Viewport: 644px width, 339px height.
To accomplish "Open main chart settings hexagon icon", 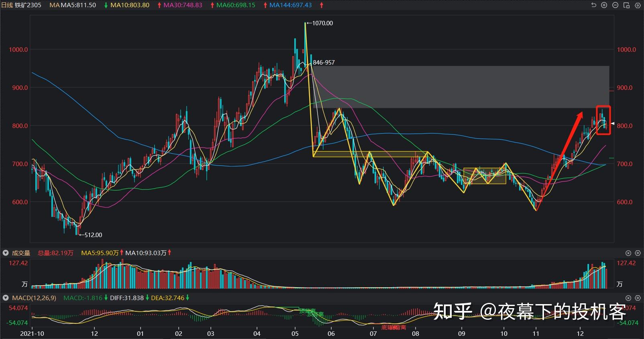I will tap(637, 5).
